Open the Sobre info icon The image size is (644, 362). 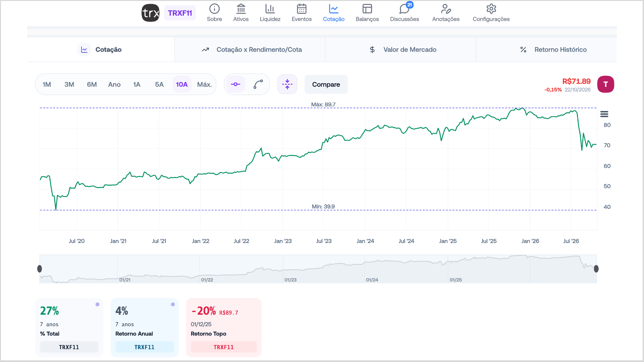point(214,9)
